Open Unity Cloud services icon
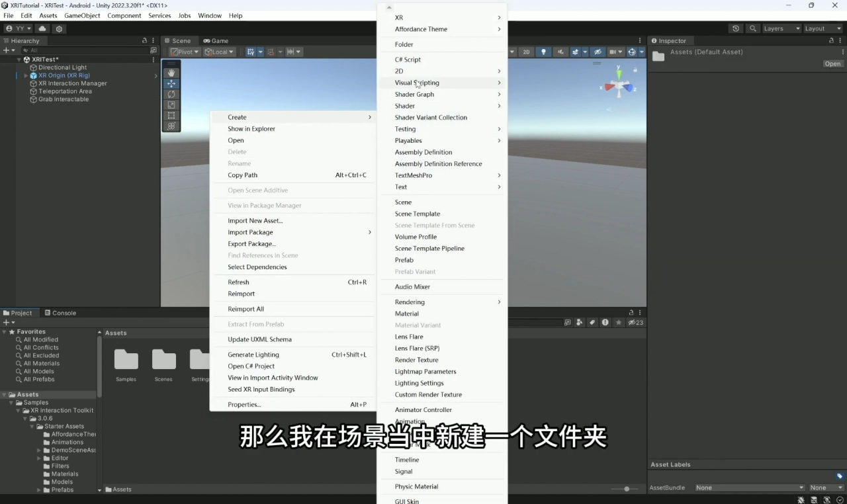847x504 pixels. [x=42, y=28]
